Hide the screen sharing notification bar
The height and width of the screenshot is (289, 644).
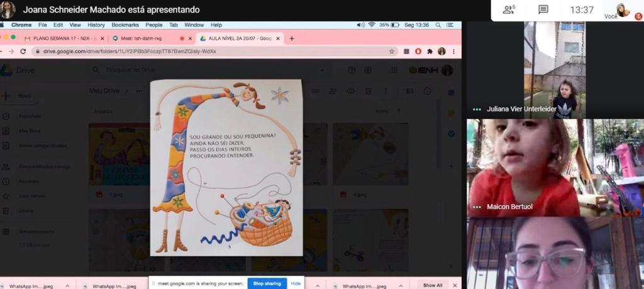click(x=296, y=283)
